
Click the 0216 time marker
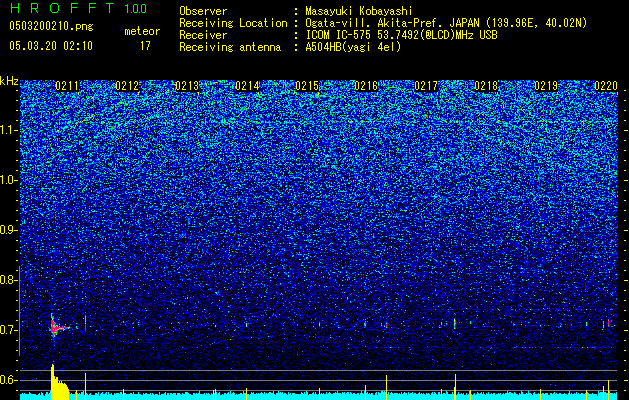366,86
